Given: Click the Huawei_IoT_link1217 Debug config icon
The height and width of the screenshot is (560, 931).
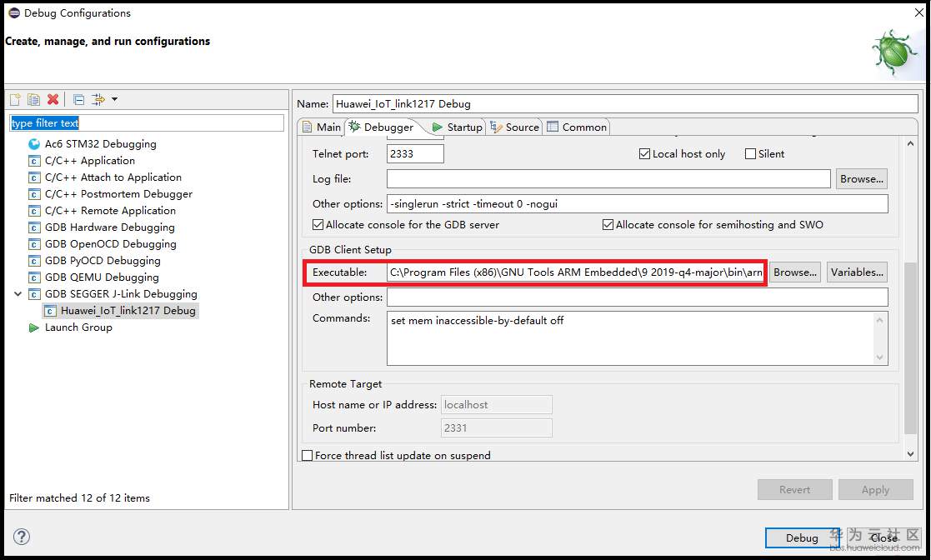Looking at the screenshot, I should [x=51, y=311].
